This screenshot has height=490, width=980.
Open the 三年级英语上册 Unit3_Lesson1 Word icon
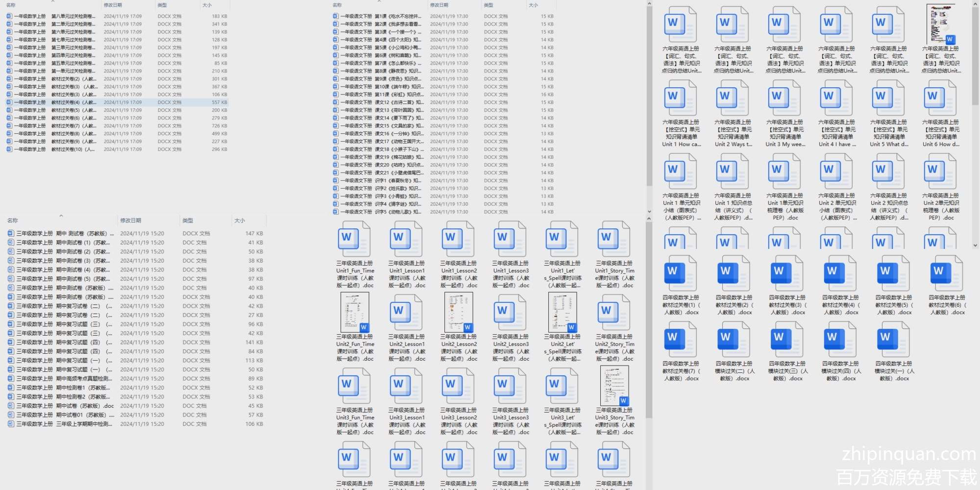point(406,386)
